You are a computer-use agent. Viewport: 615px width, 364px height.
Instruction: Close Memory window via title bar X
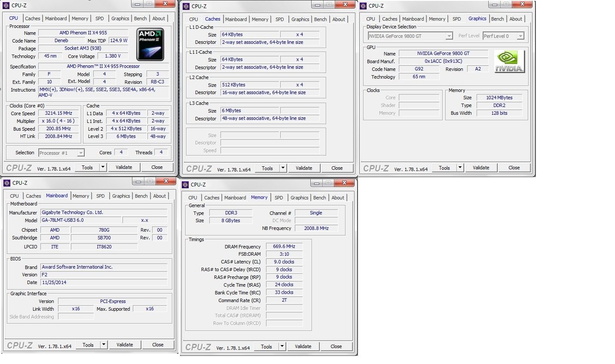tap(344, 183)
